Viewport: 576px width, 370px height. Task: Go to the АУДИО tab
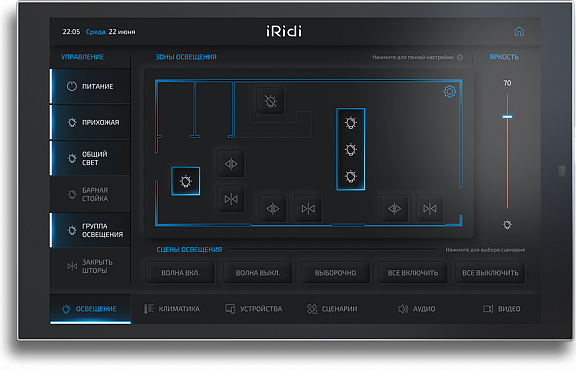click(x=417, y=309)
